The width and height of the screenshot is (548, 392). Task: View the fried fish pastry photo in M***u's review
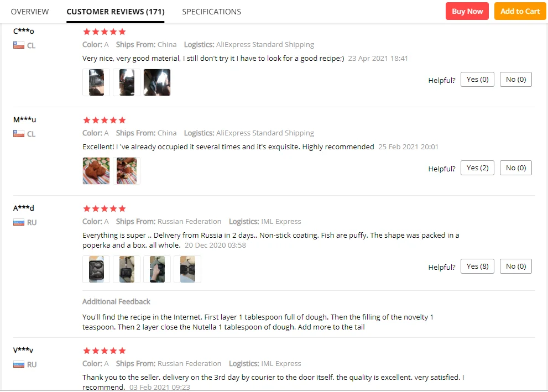pos(96,170)
